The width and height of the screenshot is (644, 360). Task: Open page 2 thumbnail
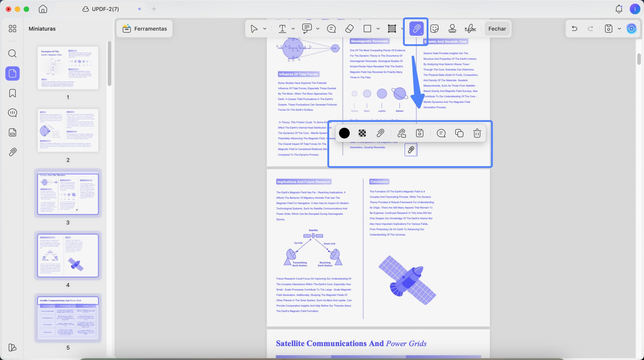(x=68, y=130)
